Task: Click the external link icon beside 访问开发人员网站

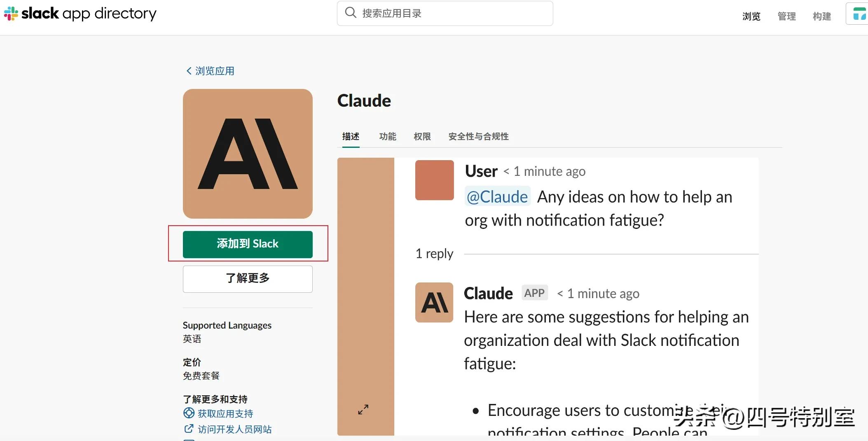Action: (189, 429)
